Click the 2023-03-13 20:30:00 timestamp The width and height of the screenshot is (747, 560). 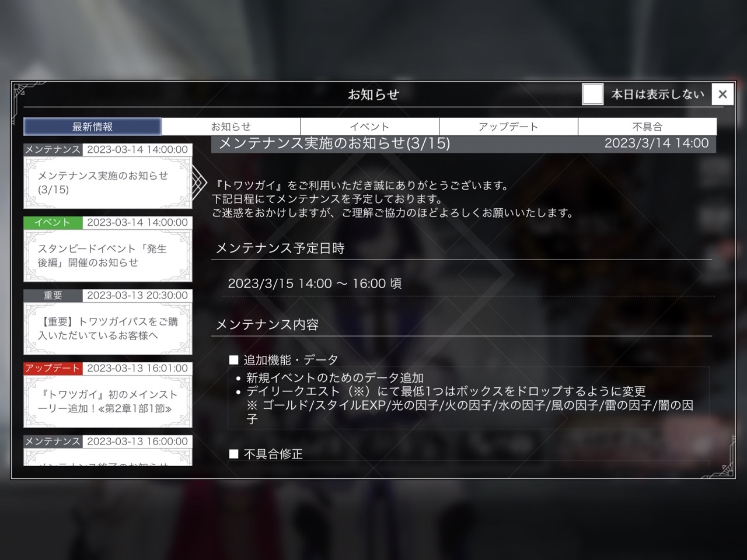[137, 295]
